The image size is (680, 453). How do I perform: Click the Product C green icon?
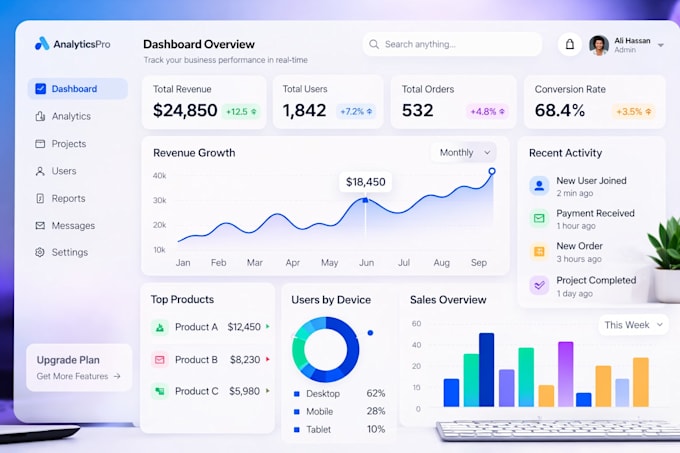[160, 391]
